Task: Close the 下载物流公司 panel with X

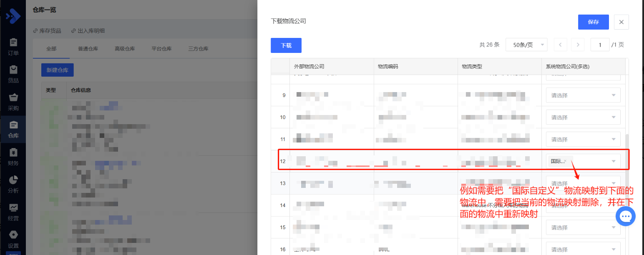Action: 621,22
